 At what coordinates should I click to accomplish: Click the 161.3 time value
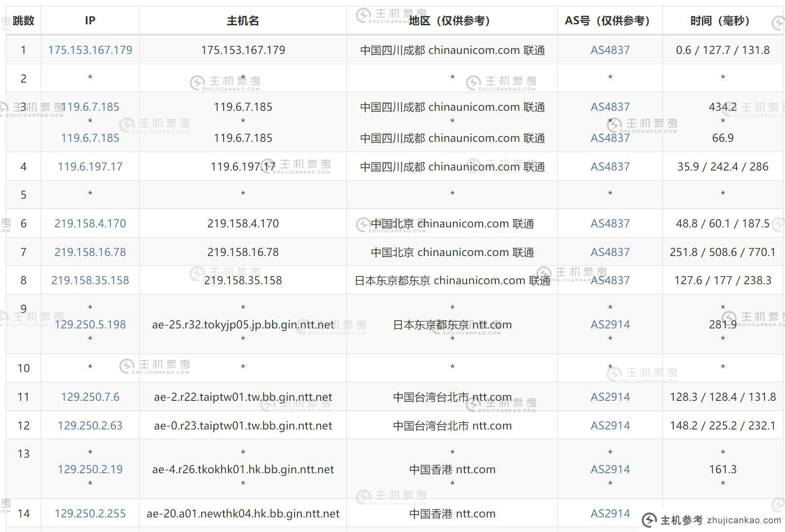723,469
